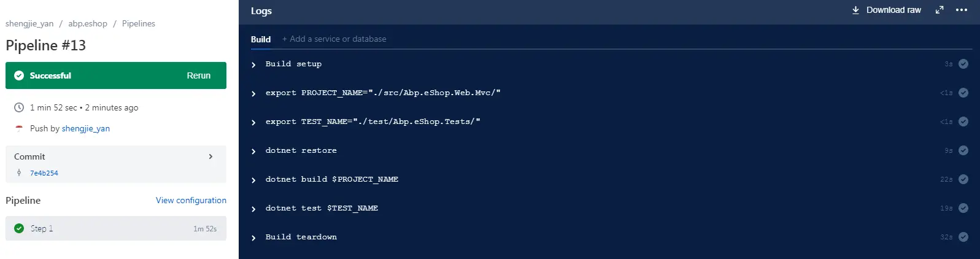Click Add a service or database
Viewport: 980px width, 259px height.
tap(334, 39)
